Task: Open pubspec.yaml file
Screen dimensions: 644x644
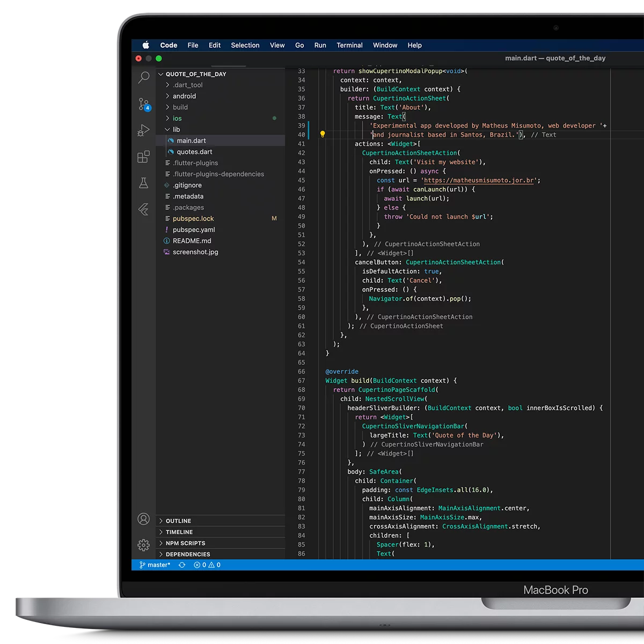Action: pyautogui.click(x=220, y=230)
